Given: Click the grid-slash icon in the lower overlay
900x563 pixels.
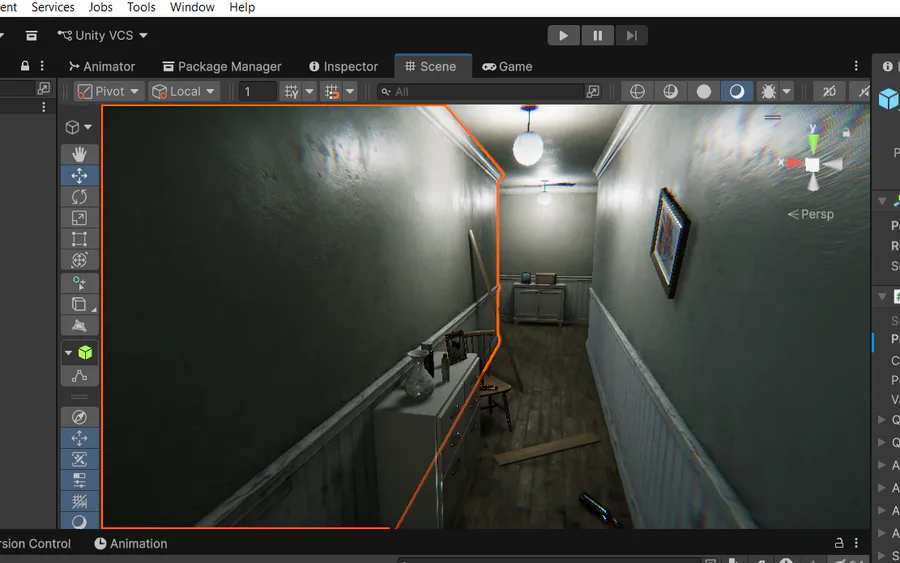Looking at the screenshot, I should [79, 502].
